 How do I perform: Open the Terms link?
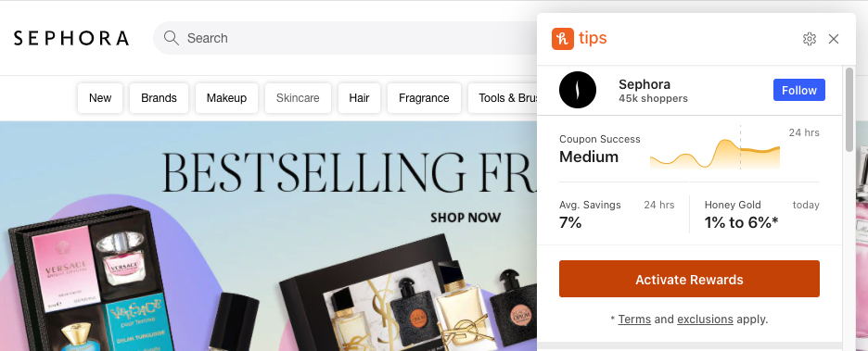634,319
